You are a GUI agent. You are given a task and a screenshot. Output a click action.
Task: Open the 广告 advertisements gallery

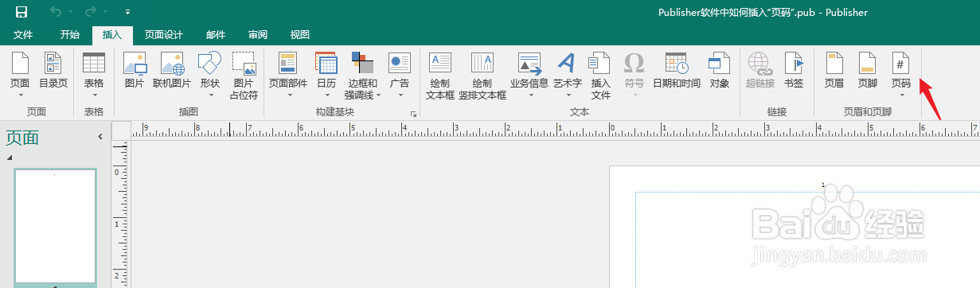pos(399,76)
